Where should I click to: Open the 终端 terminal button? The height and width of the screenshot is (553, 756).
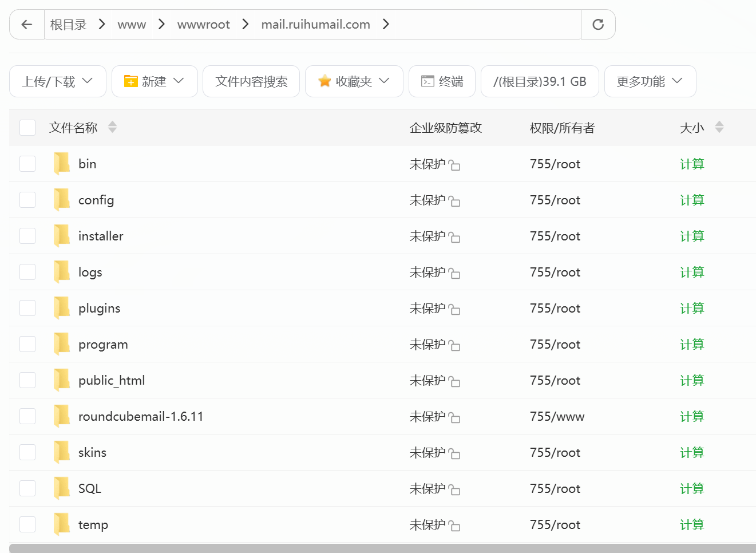pyautogui.click(x=442, y=81)
